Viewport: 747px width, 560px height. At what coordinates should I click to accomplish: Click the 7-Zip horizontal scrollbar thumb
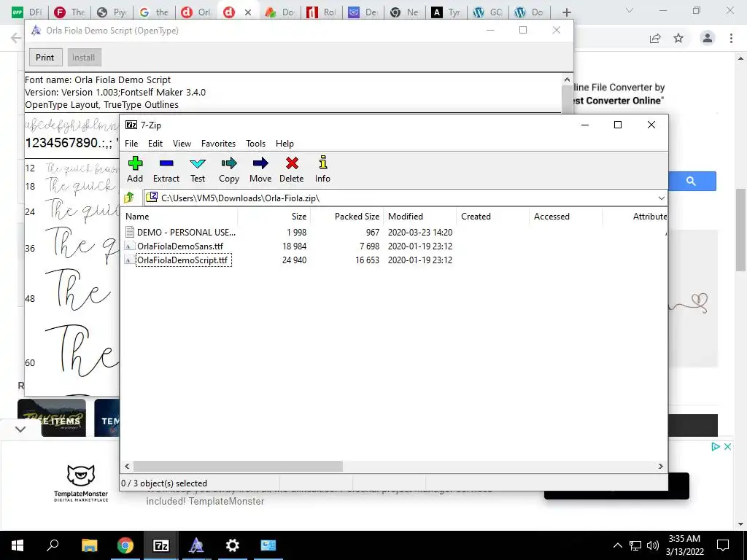238,466
